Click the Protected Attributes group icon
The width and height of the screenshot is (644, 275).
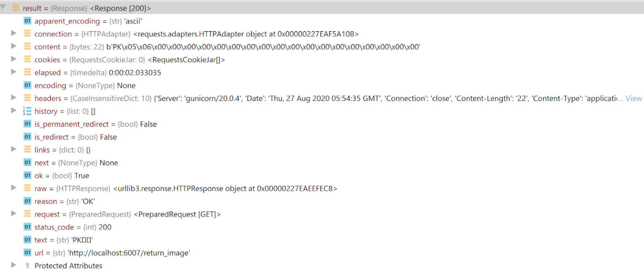pos(27,266)
